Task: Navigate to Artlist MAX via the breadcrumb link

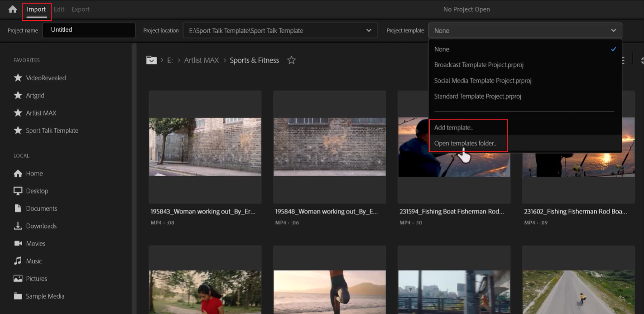Action: click(x=201, y=60)
